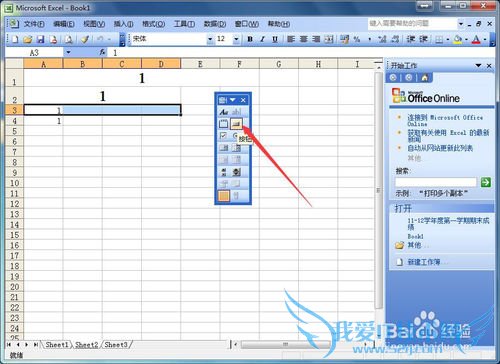
Task: Select the Spinner control in Forms toolbar
Action: coord(236,172)
